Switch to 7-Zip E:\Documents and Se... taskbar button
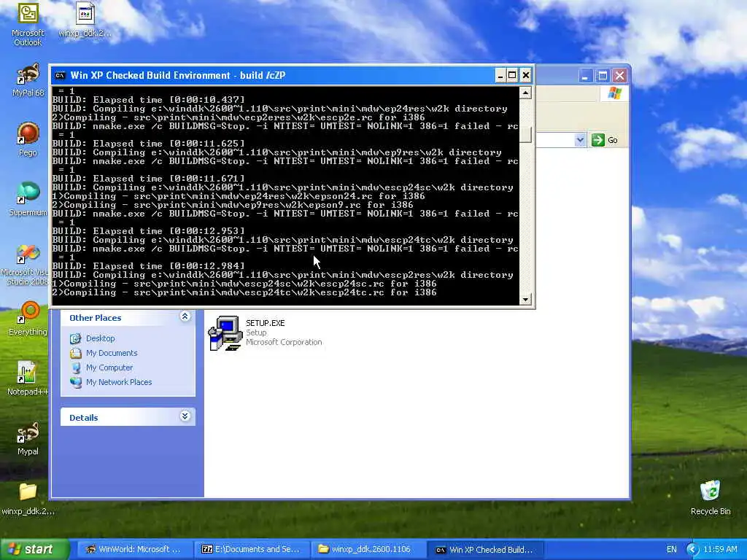The width and height of the screenshot is (747, 560). [x=251, y=549]
